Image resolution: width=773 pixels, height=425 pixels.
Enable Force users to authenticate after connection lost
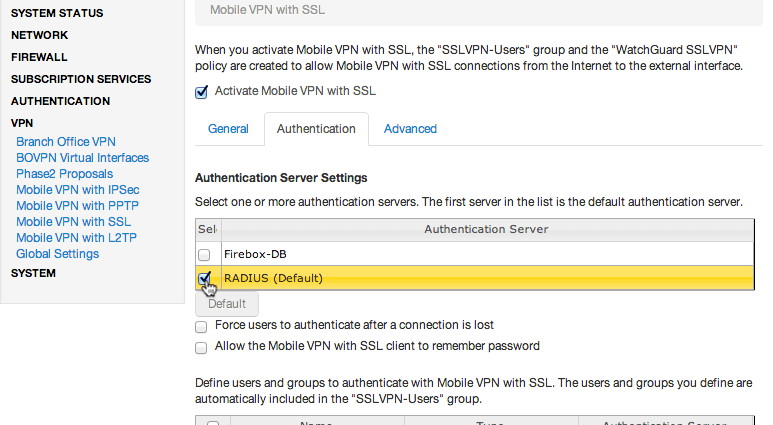pos(201,326)
